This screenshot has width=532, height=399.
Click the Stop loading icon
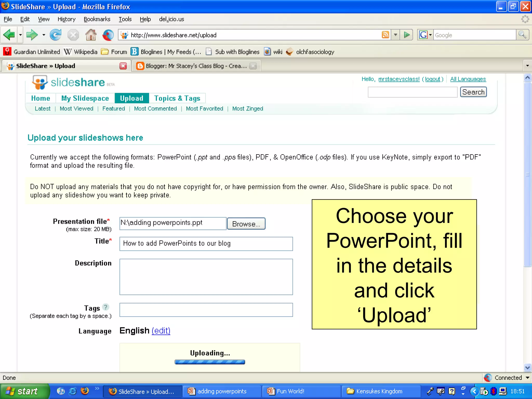[73, 35]
